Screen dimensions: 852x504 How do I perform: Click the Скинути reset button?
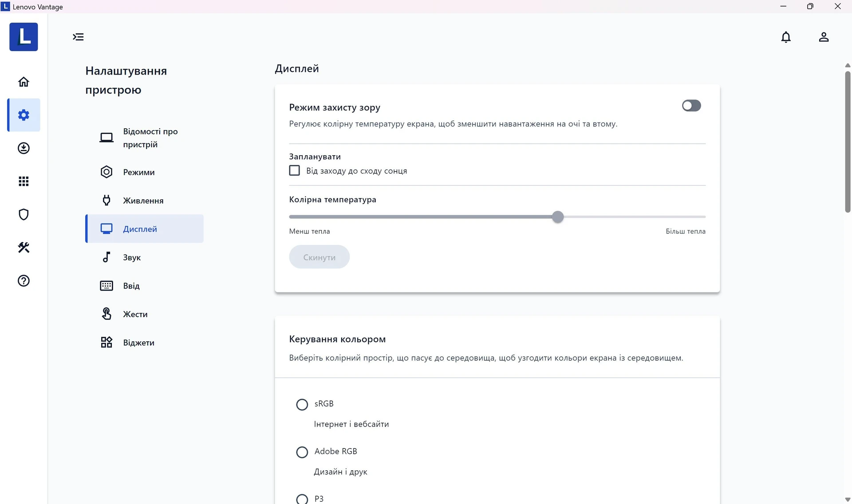click(319, 257)
